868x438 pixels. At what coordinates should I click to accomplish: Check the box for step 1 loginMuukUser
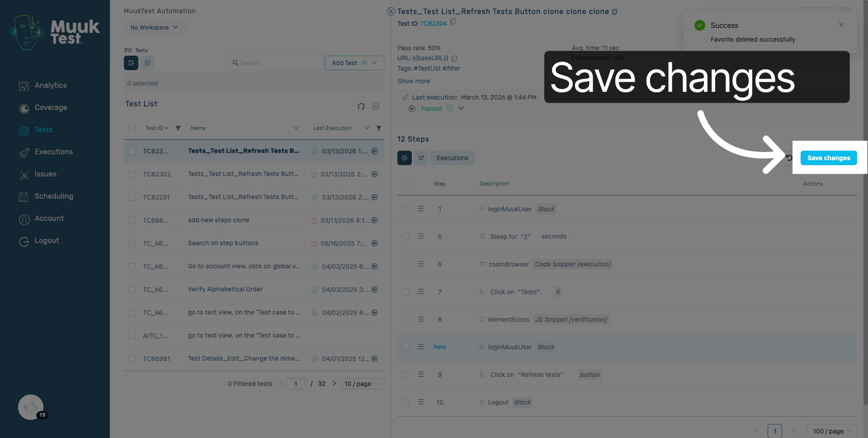click(x=406, y=209)
